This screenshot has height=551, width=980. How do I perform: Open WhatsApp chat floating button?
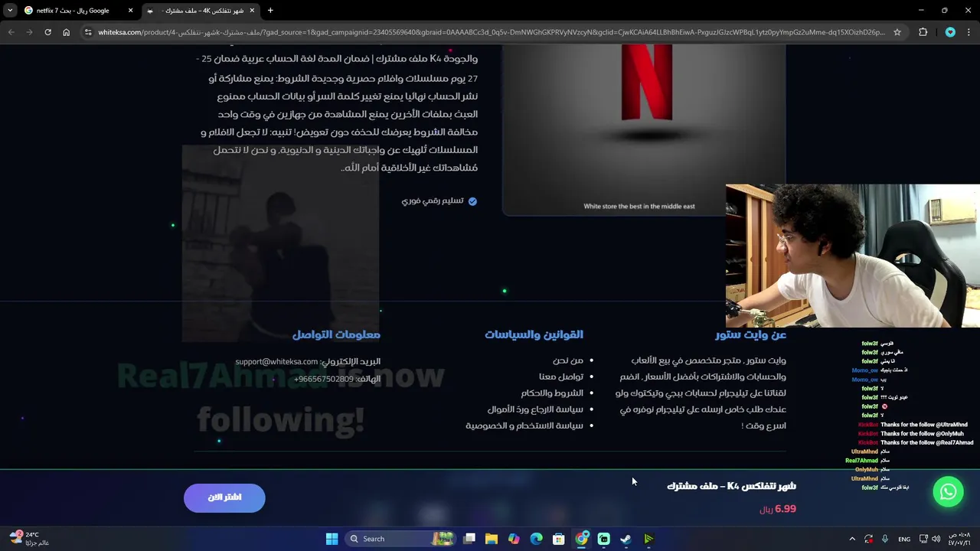click(948, 492)
